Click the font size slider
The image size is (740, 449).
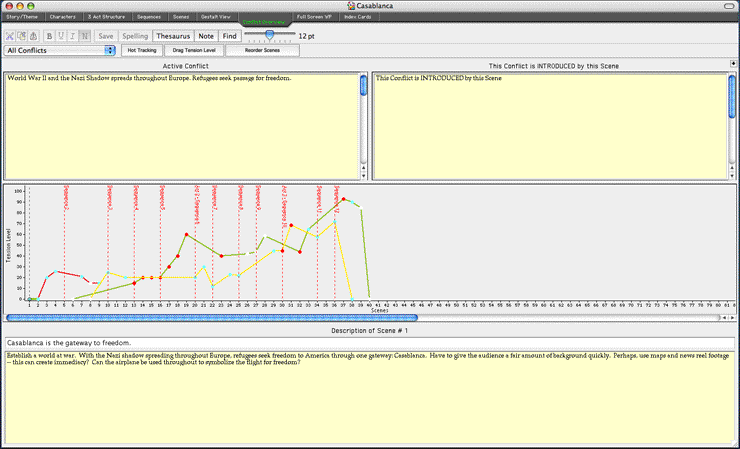pyautogui.click(x=270, y=35)
